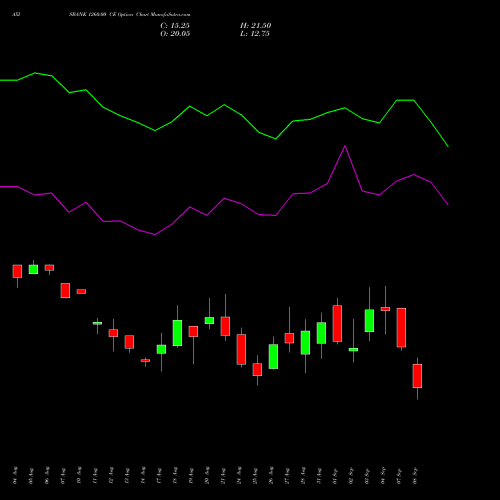Select the green candle above 03 Sep
Screen dimensions: 500x500
tap(369, 321)
